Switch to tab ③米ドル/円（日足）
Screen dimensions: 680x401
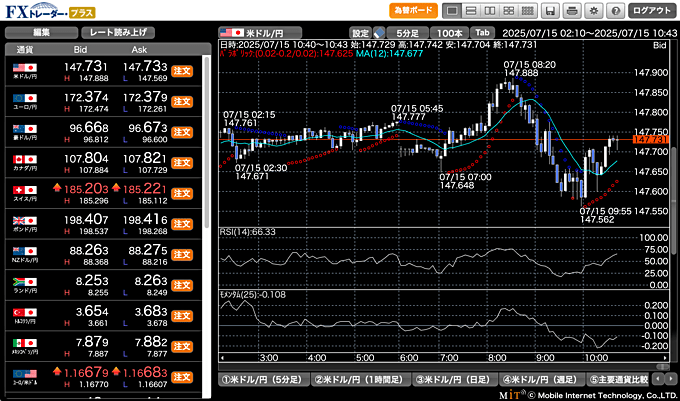click(455, 379)
